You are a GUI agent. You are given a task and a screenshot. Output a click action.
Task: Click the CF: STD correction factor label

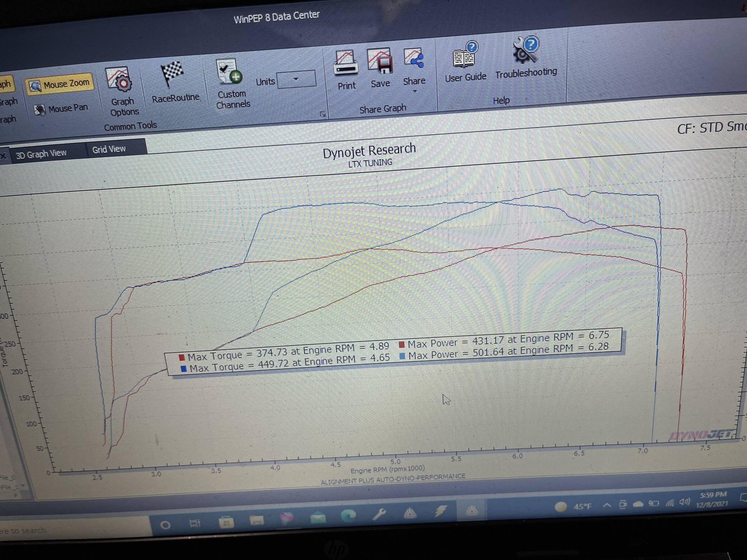point(712,127)
